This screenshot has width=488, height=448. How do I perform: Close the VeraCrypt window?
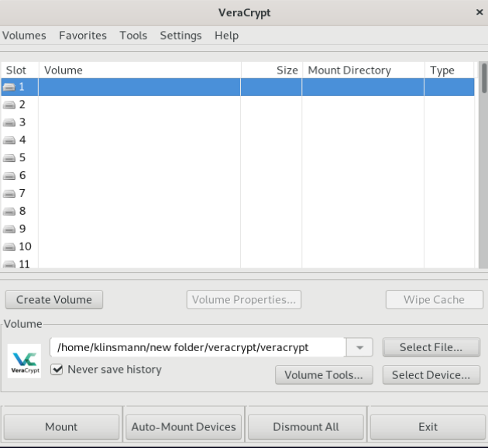[x=479, y=12]
